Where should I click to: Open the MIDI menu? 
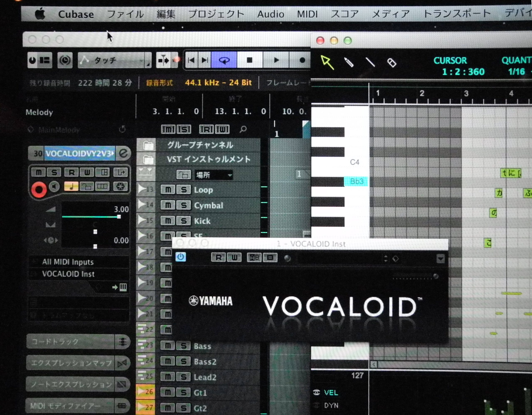point(307,14)
